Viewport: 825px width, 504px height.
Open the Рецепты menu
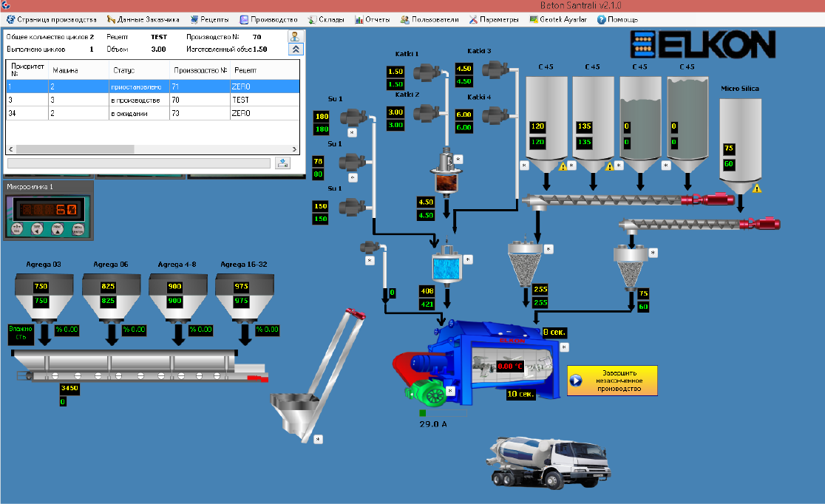point(209,19)
